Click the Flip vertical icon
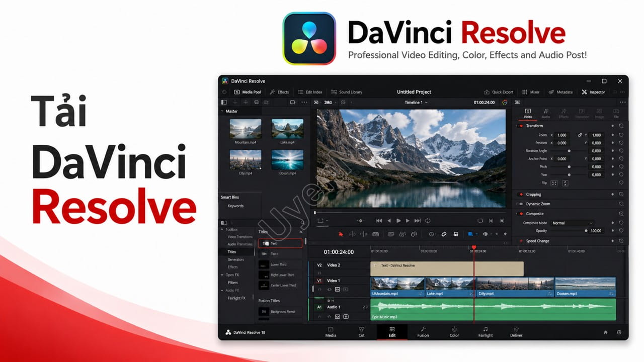The height and width of the screenshot is (362, 644). coord(565,183)
